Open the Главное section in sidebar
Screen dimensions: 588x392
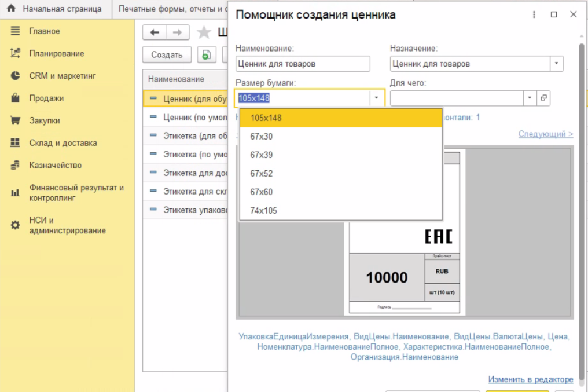click(x=44, y=31)
